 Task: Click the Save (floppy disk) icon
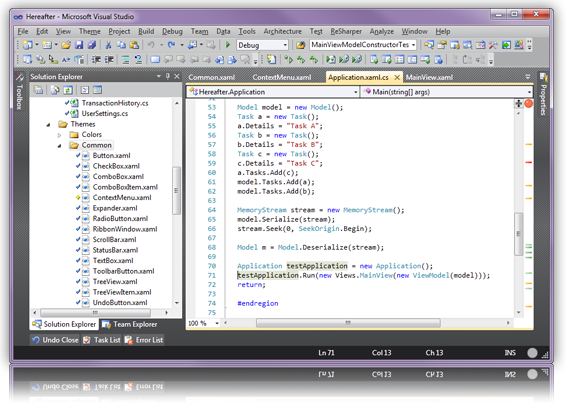point(79,45)
